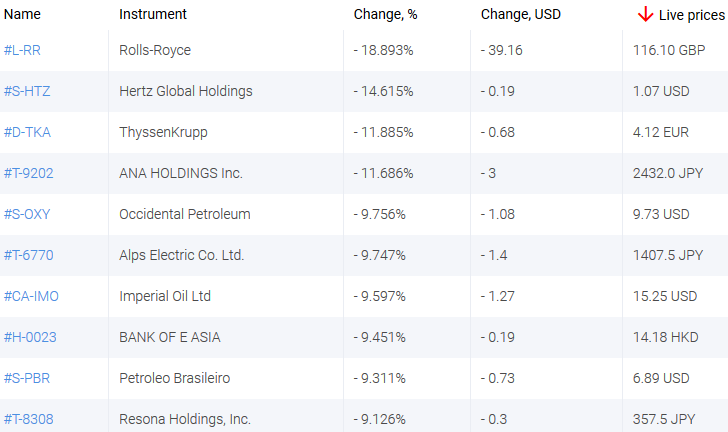Open the #H-0023 ticker link
Image resolution: width=728 pixels, height=432 pixels.
(x=30, y=337)
